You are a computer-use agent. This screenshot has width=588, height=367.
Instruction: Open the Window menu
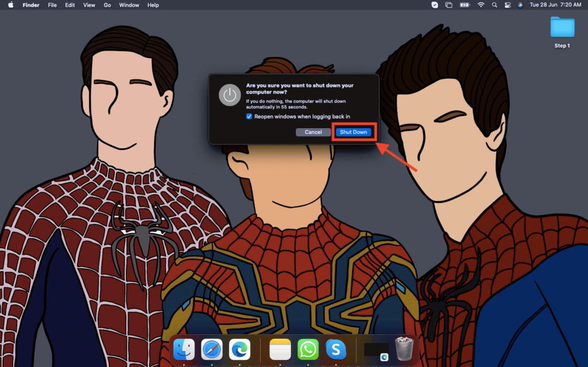[129, 5]
